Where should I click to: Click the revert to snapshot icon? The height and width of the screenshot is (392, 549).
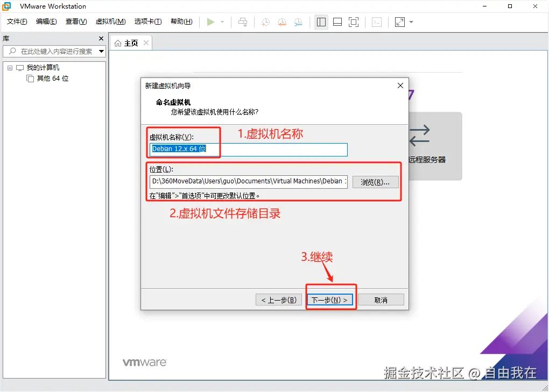pyautogui.click(x=282, y=22)
